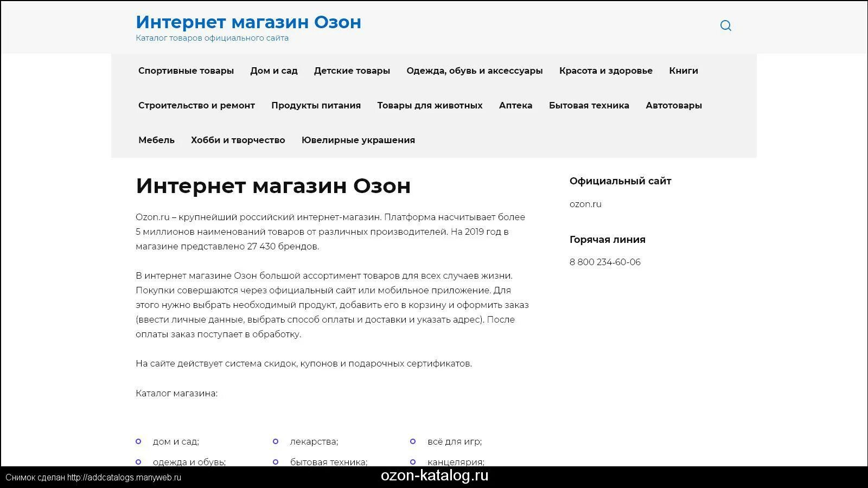
Task: Open Дом и сад menu item
Action: point(274,70)
